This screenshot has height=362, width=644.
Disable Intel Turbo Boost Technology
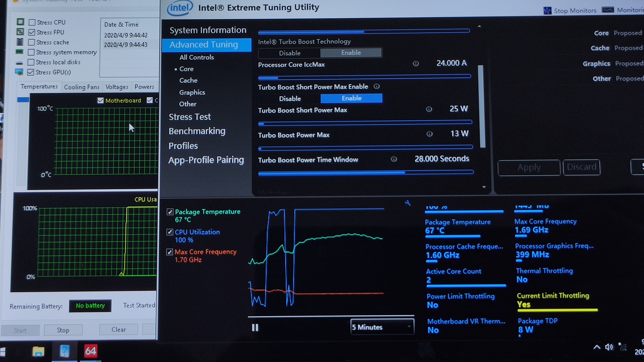pyautogui.click(x=289, y=53)
